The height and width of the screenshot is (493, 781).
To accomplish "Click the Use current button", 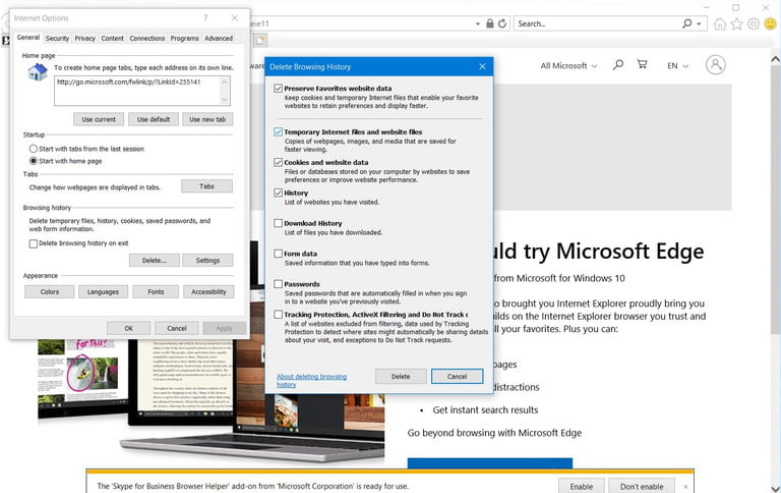I will (99, 120).
